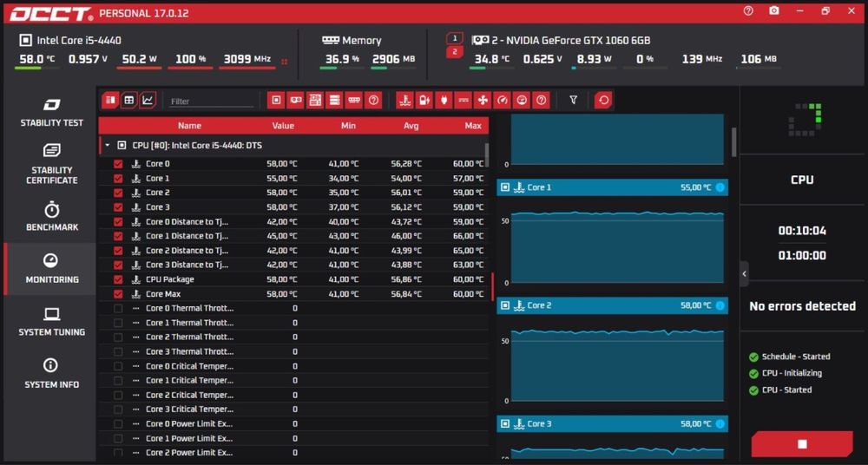Toggle the power plug sensor type filter
868x465 pixels.
tap(444, 100)
